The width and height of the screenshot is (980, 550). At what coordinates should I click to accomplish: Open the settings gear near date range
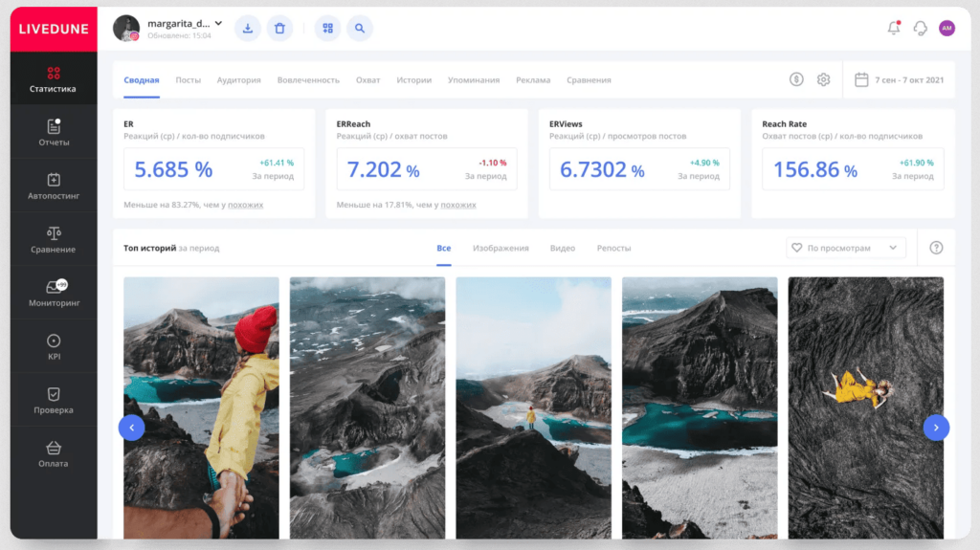pos(823,79)
